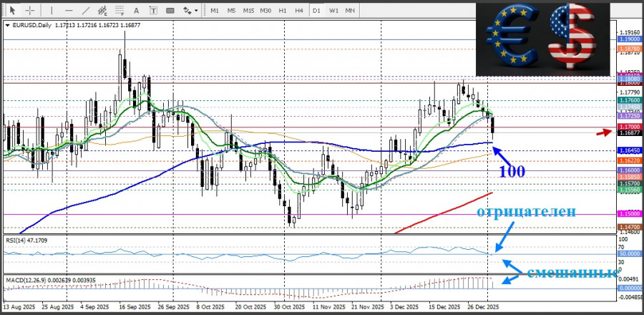644x315 pixels.
Task: Pick the horizontal line drawing tool
Action: click(68, 11)
